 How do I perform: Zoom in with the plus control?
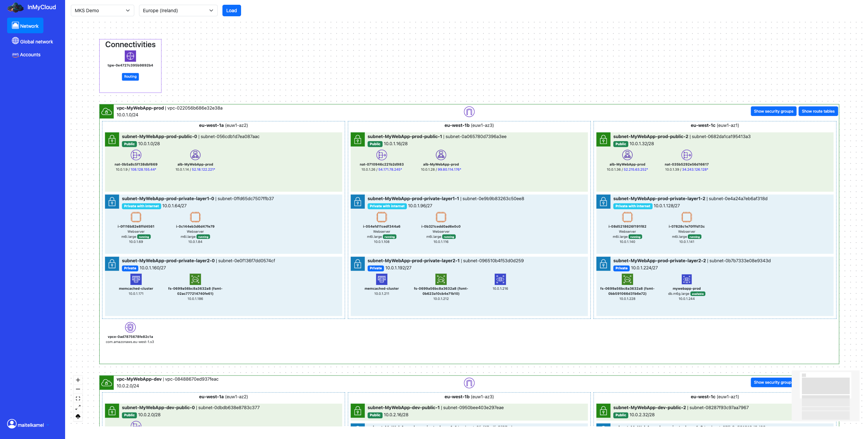click(78, 380)
